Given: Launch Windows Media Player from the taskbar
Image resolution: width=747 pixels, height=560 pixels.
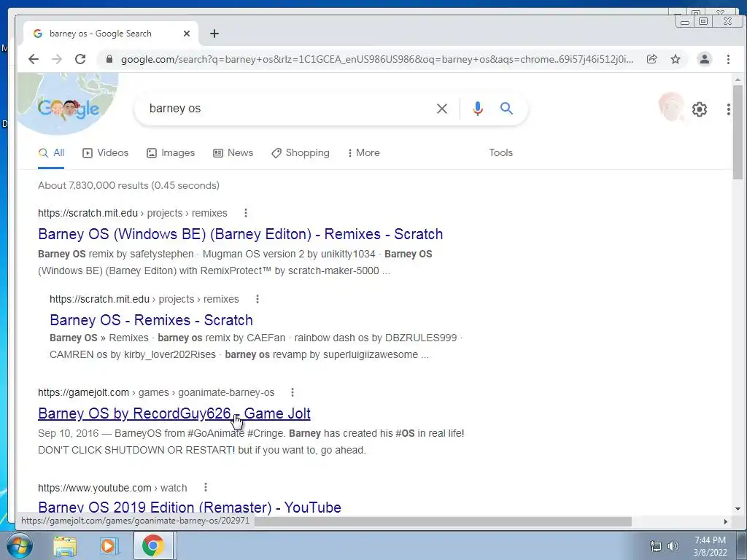Looking at the screenshot, I should pos(109,545).
